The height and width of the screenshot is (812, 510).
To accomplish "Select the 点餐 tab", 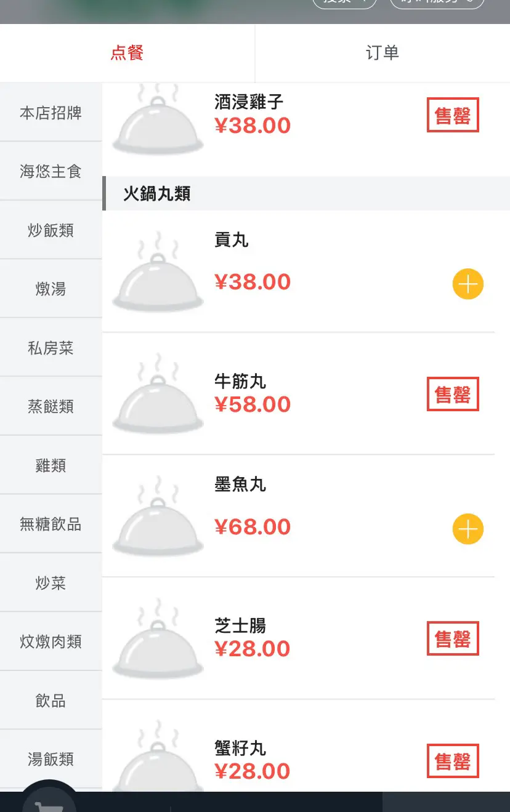I will [127, 53].
